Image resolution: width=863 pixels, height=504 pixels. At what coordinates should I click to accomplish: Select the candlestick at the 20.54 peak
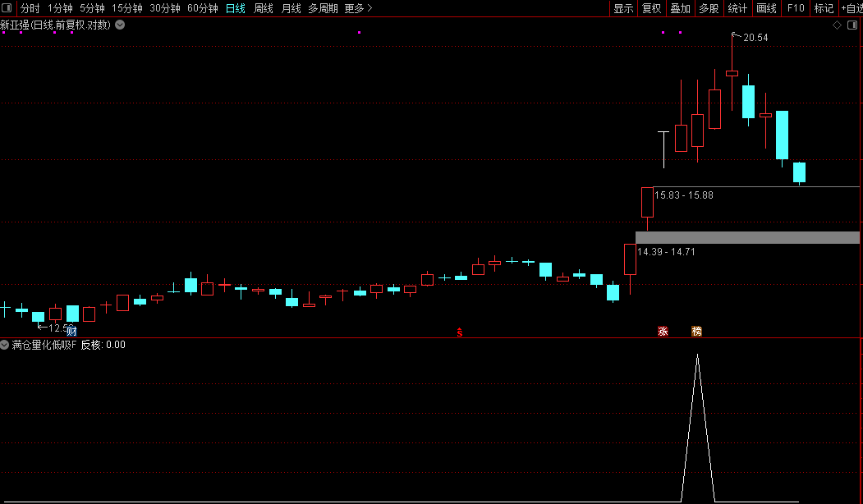coord(732,73)
